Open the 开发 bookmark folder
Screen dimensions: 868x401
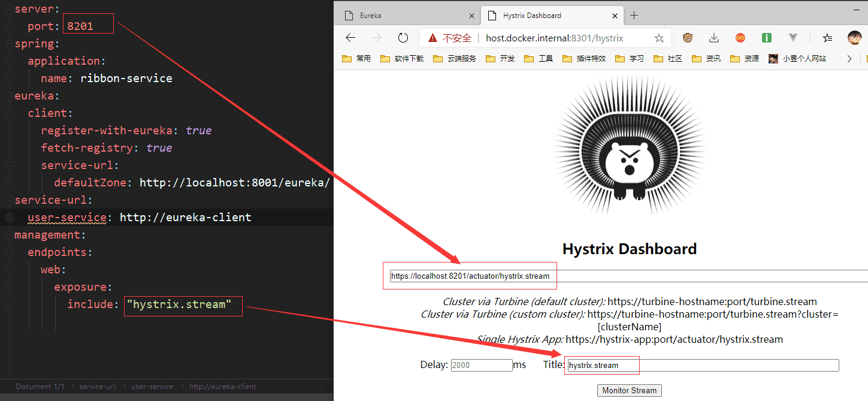[500, 58]
